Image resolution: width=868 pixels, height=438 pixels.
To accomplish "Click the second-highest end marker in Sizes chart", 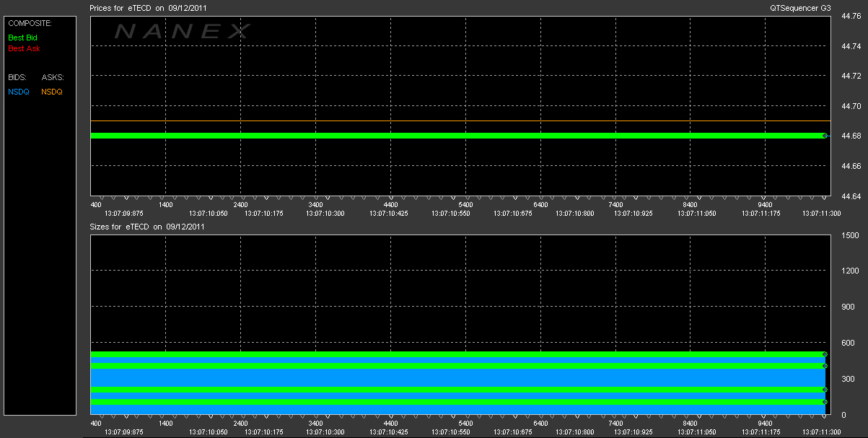I will pyautogui.click(x=825, y=366).
